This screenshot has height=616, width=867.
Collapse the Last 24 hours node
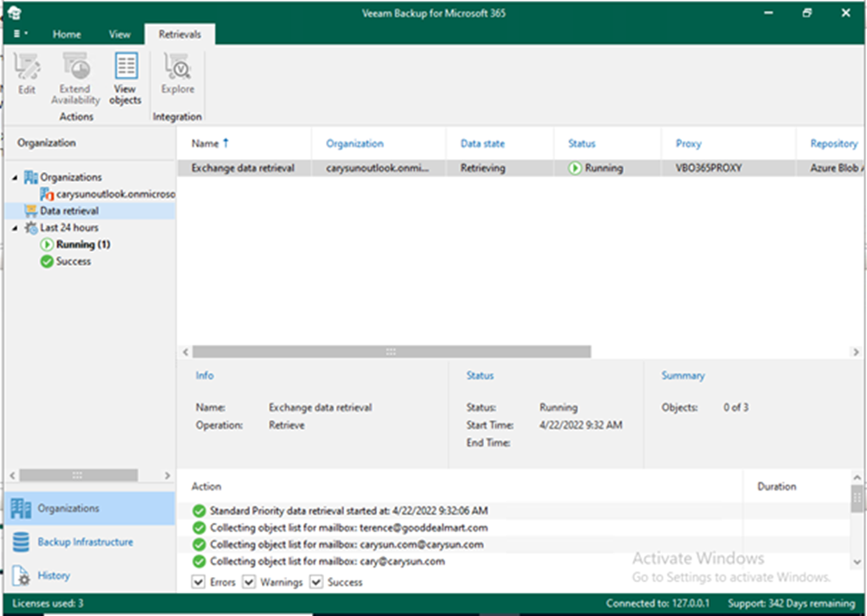pyautogui.click(x=15, y=227)
